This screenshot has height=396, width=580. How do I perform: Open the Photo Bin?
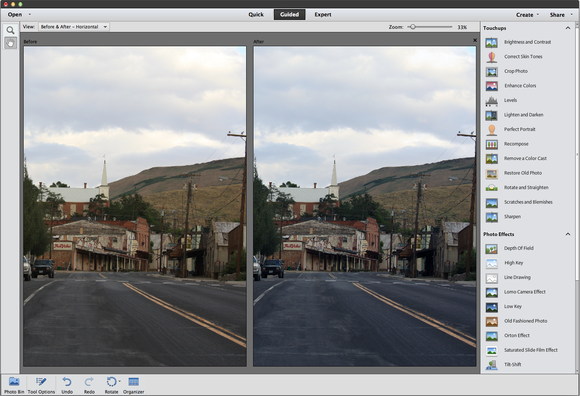(14, 385)
